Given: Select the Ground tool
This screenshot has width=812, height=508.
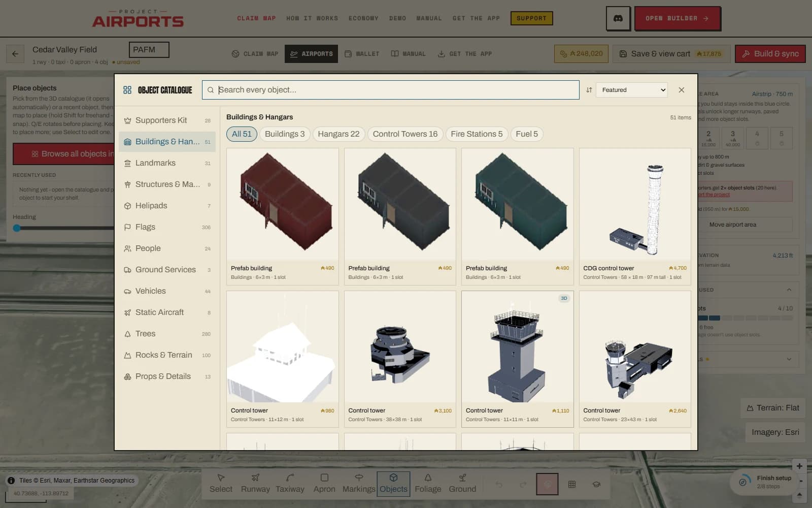Looking at the screenshot, I should 462,483.
